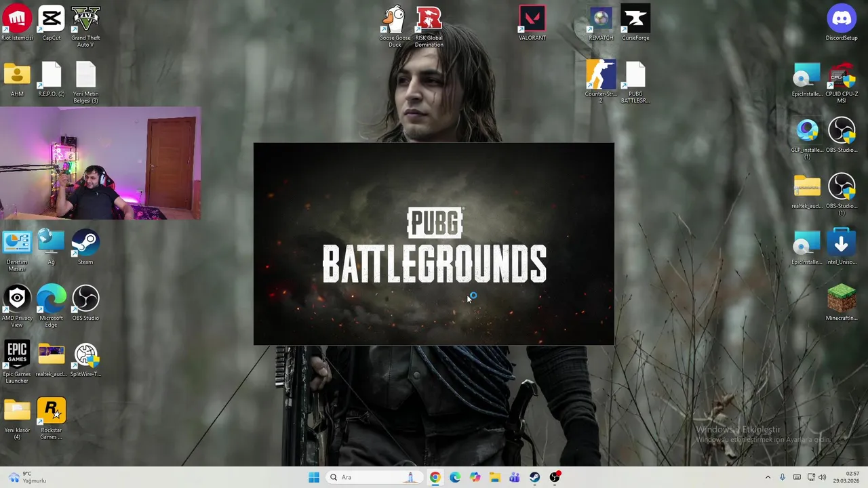
Task: Select the SplitWire-T... desktop icon
Action: (85, 360)
